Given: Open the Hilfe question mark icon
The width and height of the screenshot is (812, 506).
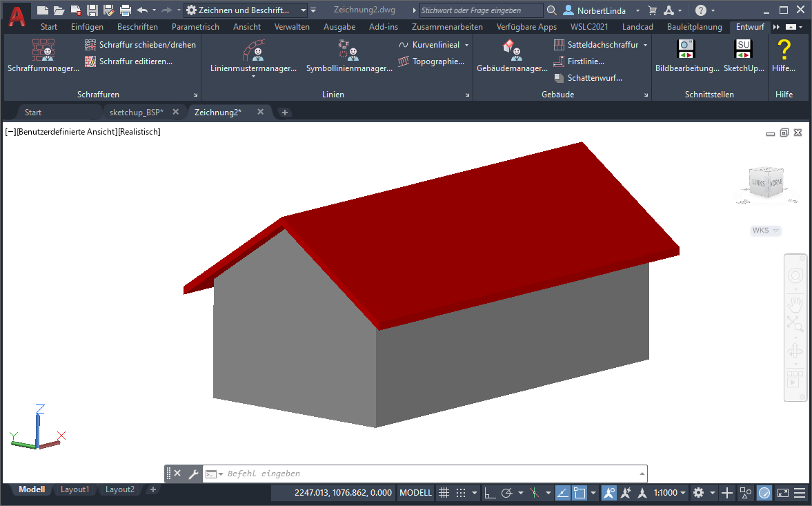Looking at the screenshot, I should tap(783, 52).
